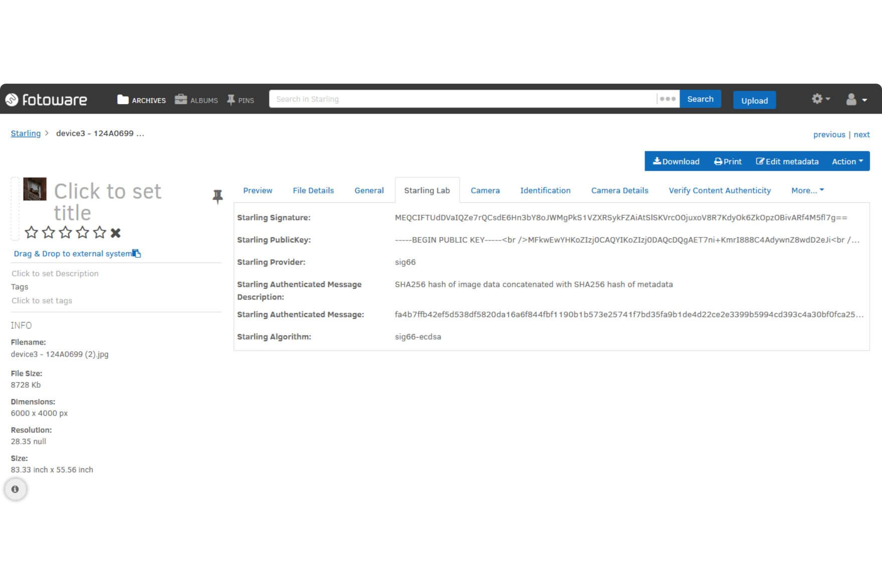Open the settings gear dropdown
Screen dimensions: 882x588
point(821,99)
